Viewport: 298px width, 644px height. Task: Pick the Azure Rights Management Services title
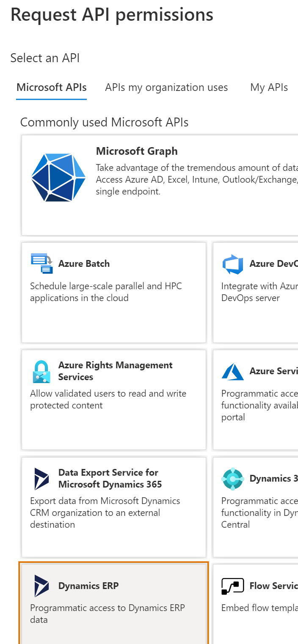116,371
